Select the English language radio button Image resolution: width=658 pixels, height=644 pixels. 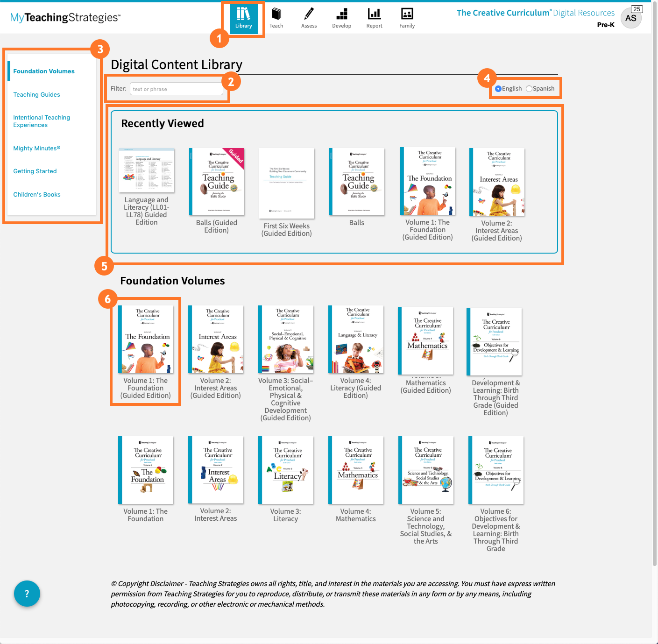point(498,88)
